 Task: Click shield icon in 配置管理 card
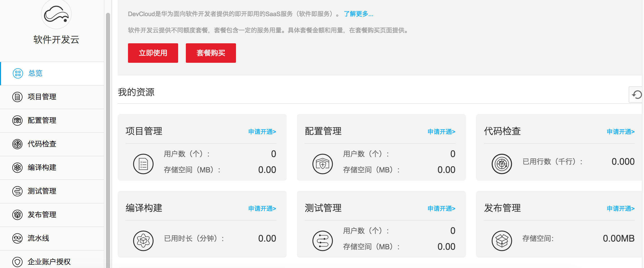[323, 164]
